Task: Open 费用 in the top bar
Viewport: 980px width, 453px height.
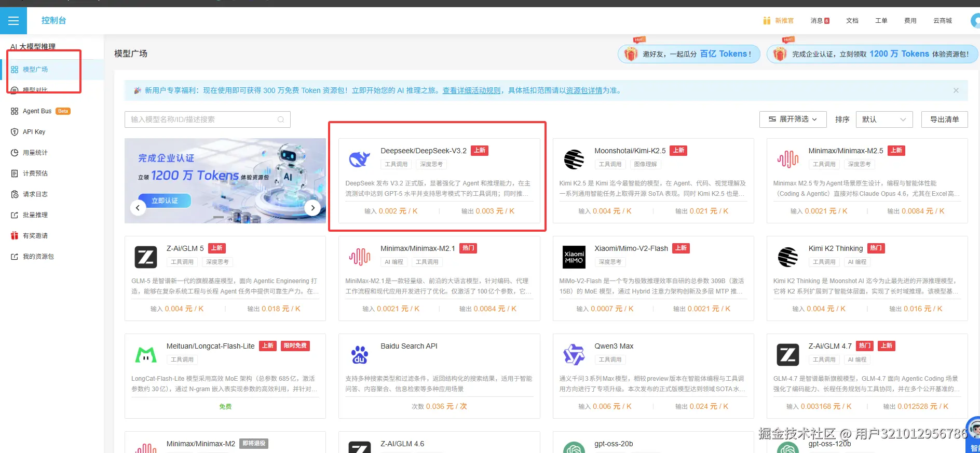Action: click(910, 21)
